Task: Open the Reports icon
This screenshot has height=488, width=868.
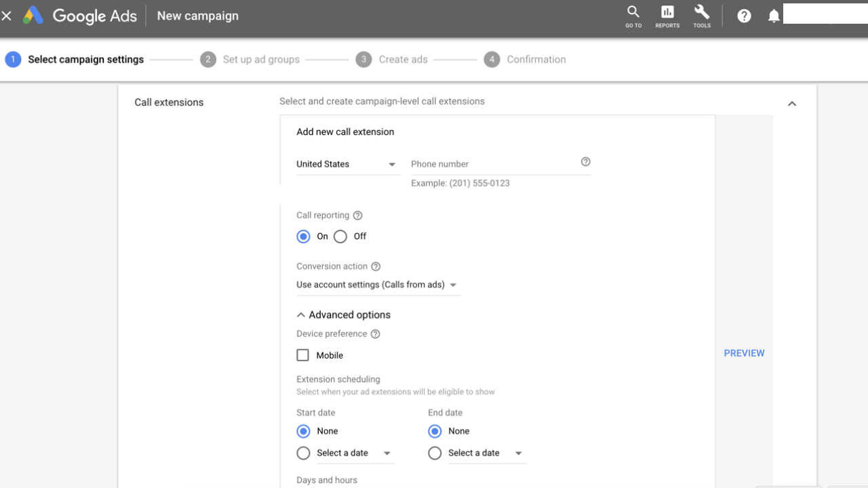Action: point(667,16)
